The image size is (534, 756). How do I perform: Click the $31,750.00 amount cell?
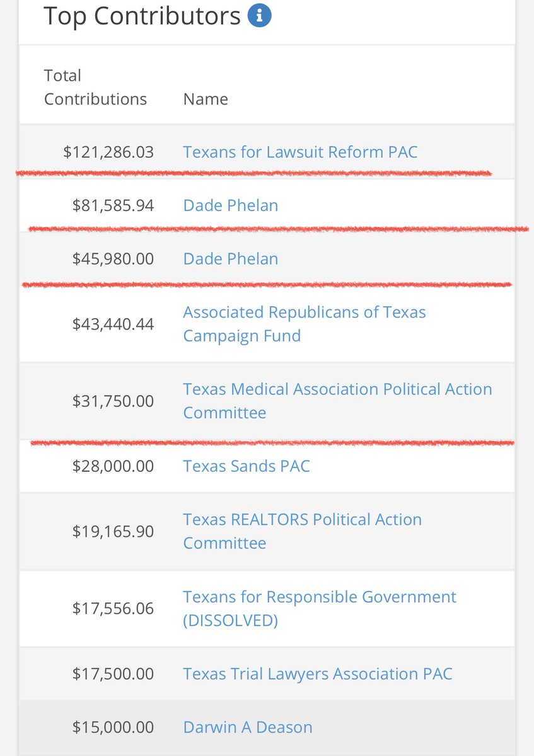[113, 401]
